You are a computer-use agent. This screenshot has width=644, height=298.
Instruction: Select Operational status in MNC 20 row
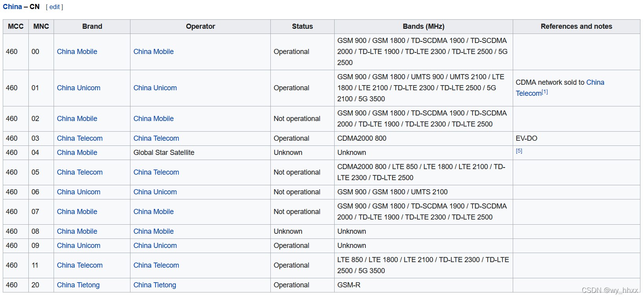[302, 285]
